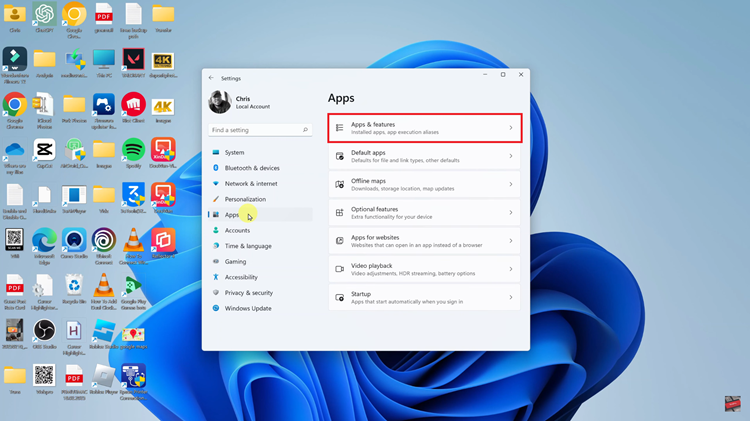Open the ChatGPT desktop shortcut

click(44, 18)
